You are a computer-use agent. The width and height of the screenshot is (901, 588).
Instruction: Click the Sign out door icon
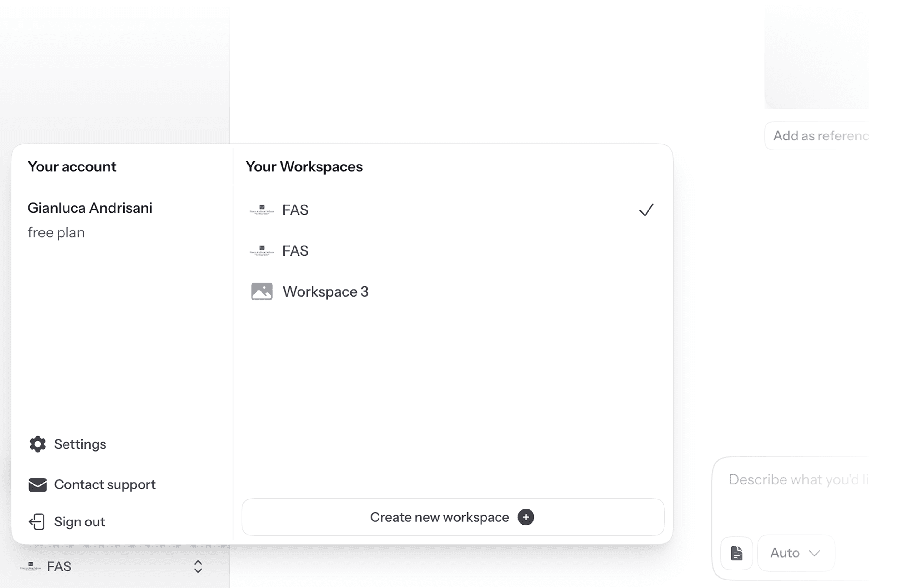[x=37, y=522]
